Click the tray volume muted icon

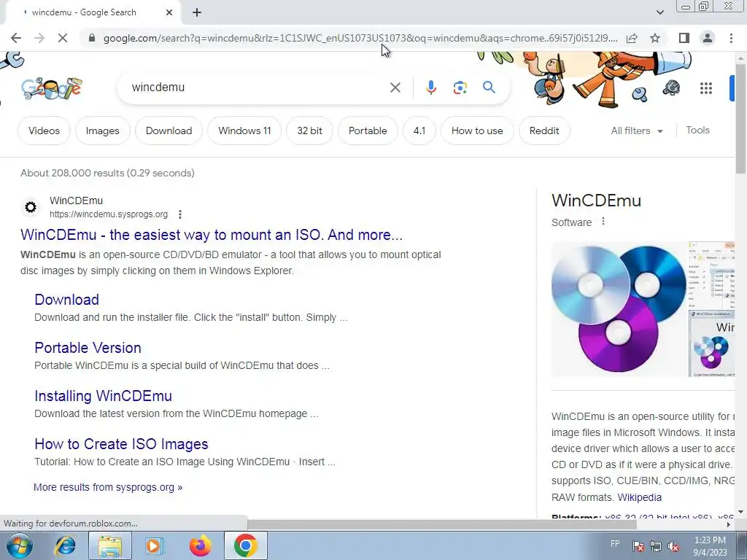[x=673, y=546]
